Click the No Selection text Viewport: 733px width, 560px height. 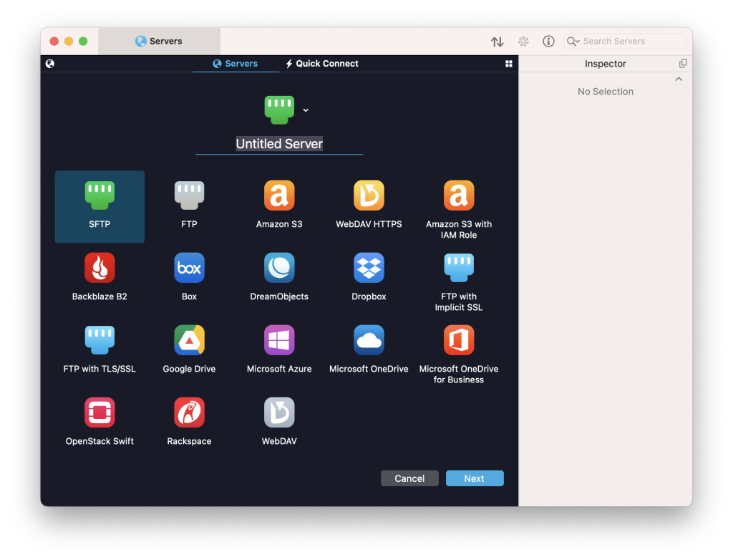click(606, 92)
